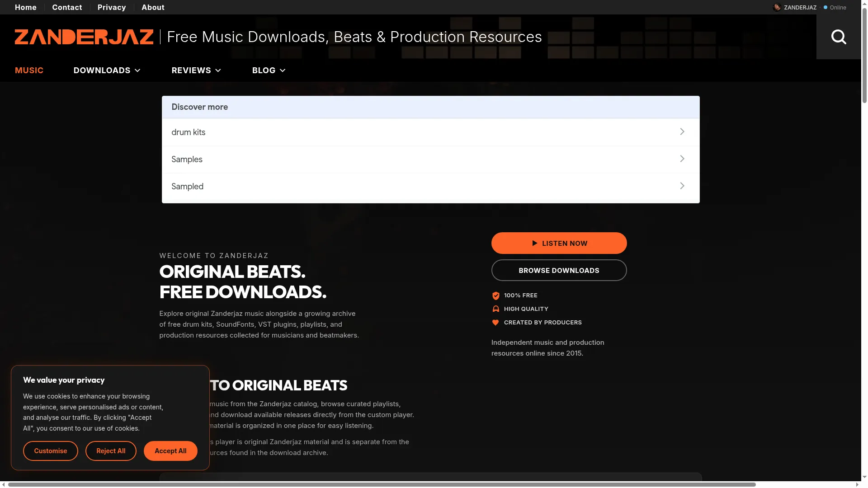Image resolution: width=868 pixels, height=488 pixels.
Task: Click the horizontal page scrollbar
Action: click(x=382, y=485)
